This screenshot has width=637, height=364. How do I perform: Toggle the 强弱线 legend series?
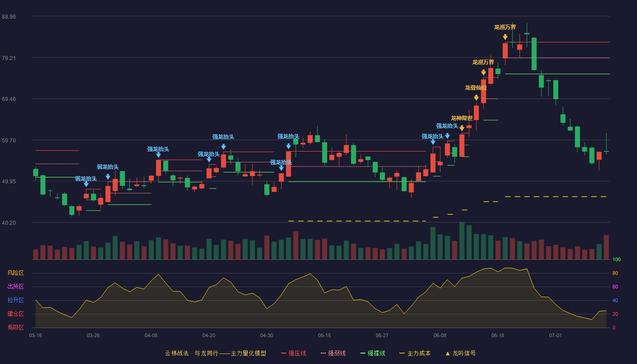click(333, 353)
